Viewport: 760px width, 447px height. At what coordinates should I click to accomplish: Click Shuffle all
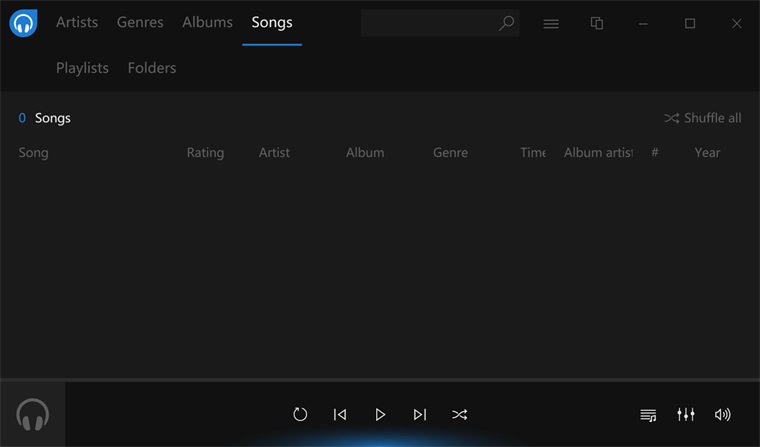[x=702, y=118]
